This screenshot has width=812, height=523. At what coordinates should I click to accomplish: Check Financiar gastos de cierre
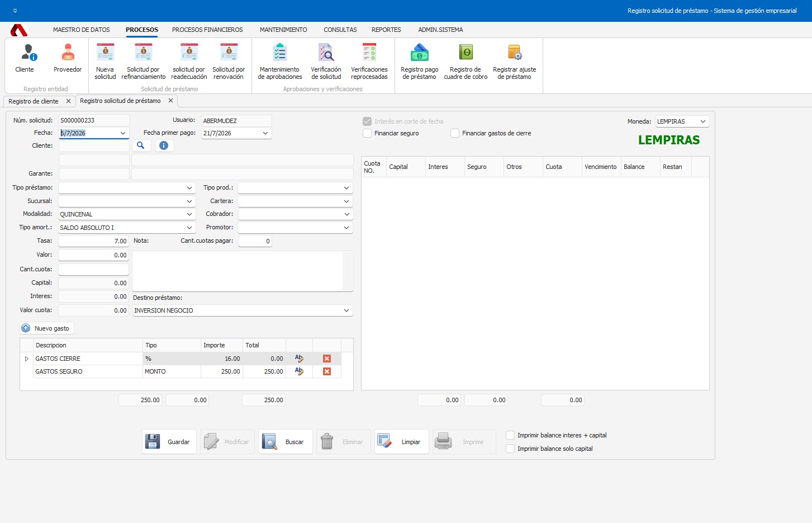(455, 133)
